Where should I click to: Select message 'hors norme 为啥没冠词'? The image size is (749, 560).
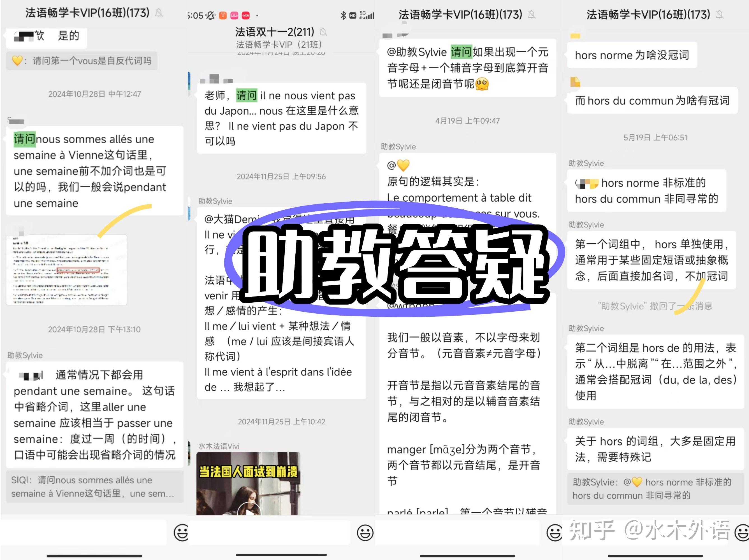(x=632, y=55)
